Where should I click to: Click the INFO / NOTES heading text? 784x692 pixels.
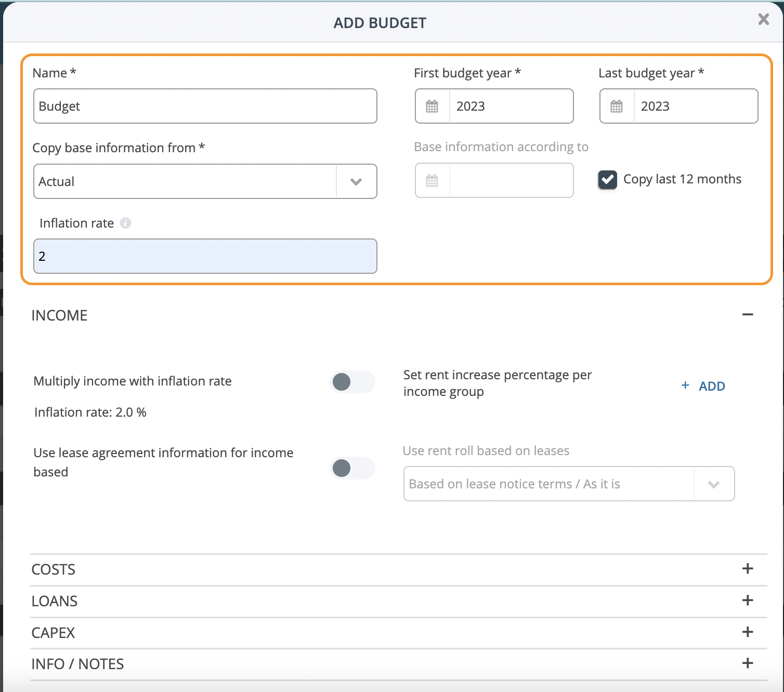(x=78, y=664)
